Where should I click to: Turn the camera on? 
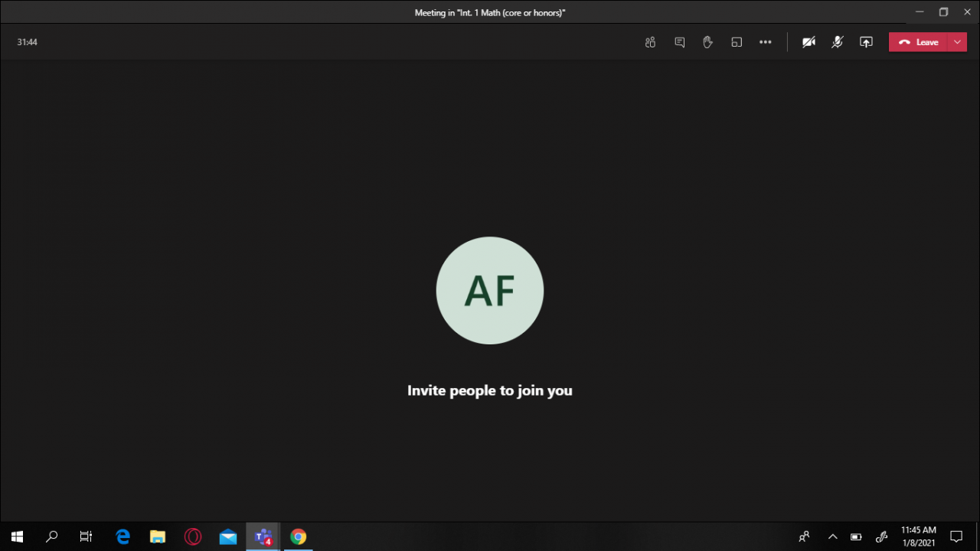click(x=808, y=42)
